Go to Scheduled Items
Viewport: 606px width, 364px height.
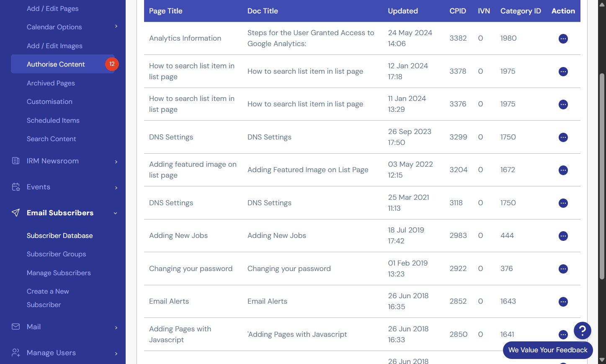coord(53,120)
